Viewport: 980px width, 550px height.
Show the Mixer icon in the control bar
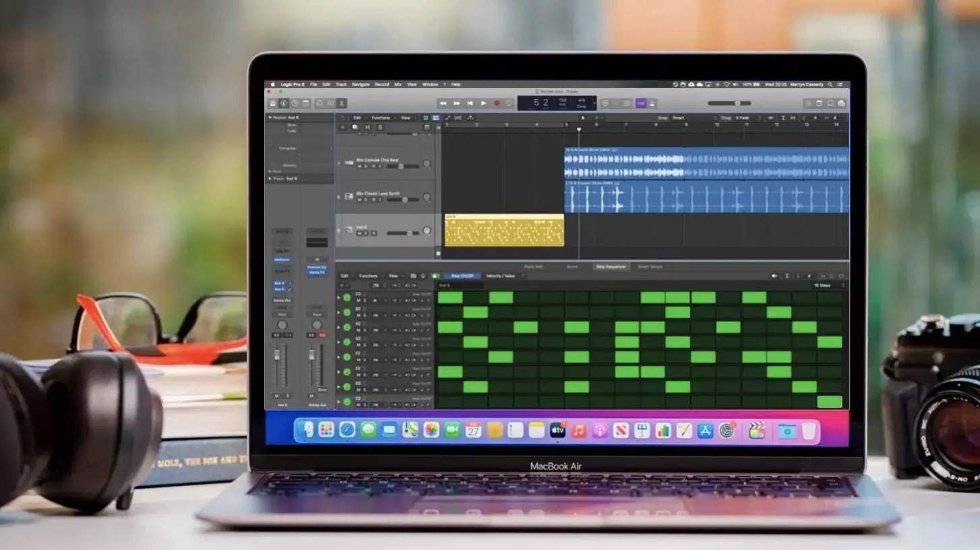331,103
